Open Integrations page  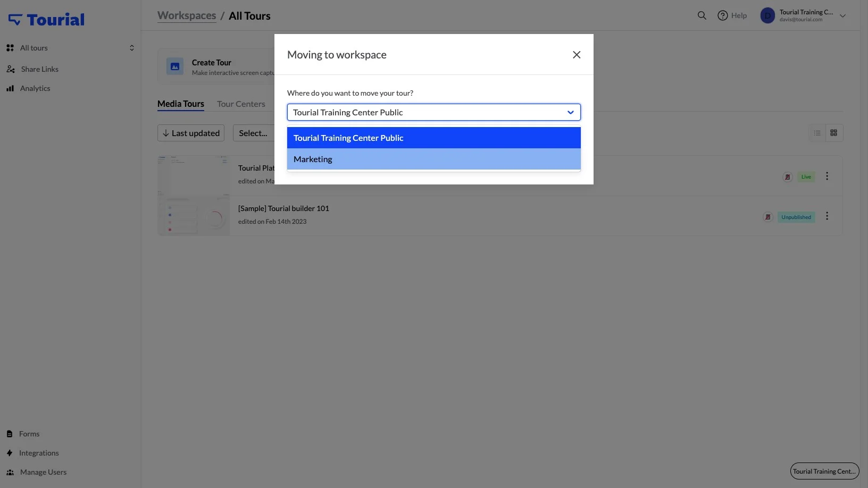pyautogui.click(x=39, y=453)
